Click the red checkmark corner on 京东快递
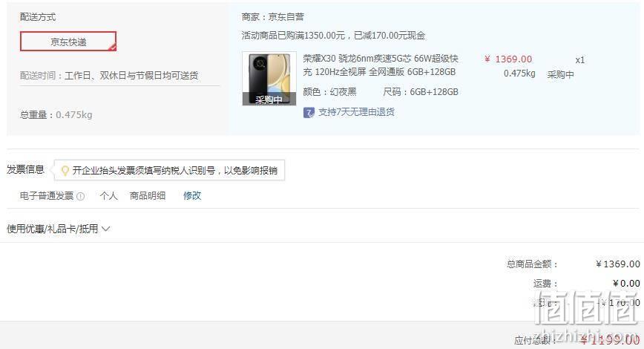Screen dimensions: 644x349 click(112, 47)
